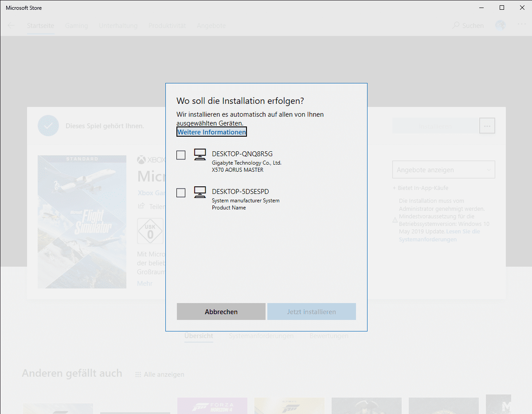Click the Jetzt installieren button

pyautogui.click(x=312, y=312)
